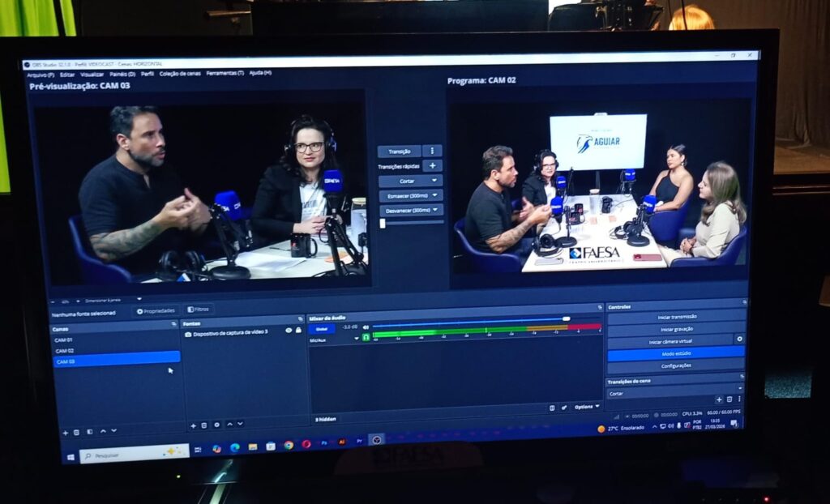830x504 pixels.
Task: Open the audio mixer Options dropdown
Action: click(587, 407)
